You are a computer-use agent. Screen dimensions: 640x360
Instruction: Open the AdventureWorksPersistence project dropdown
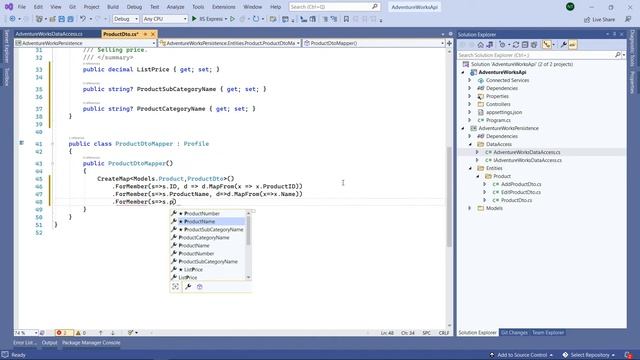tap(85, 43)
